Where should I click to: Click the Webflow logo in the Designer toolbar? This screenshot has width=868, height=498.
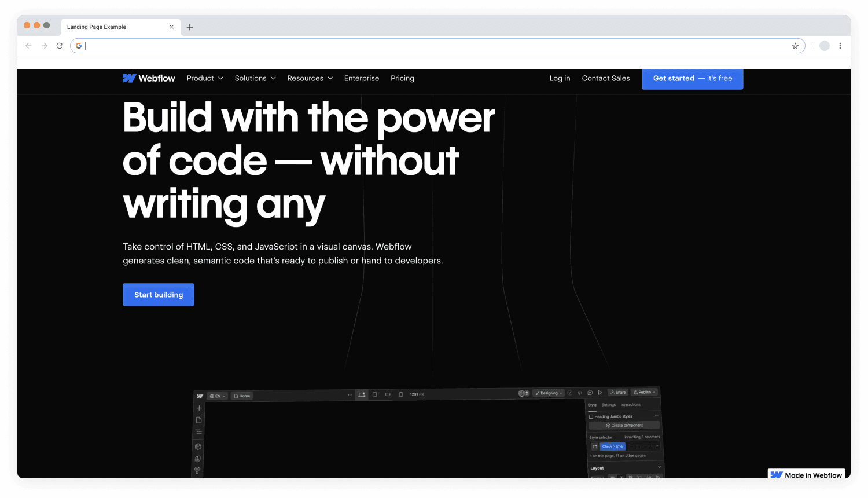tap(200, 396)
